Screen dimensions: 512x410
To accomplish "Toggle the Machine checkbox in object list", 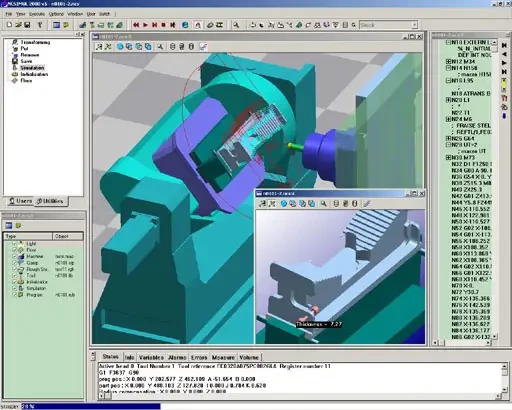I will pos(14,256).
